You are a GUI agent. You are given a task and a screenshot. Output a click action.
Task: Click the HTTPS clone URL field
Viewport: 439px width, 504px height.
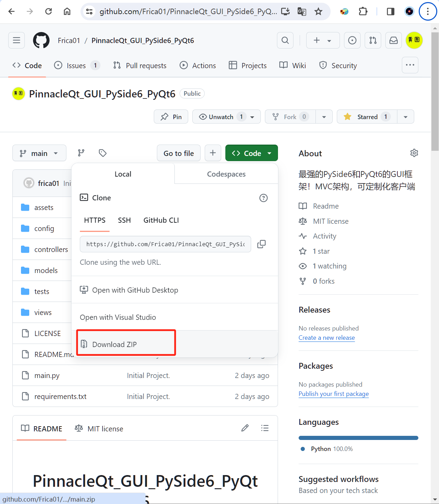(x=165, y=244)
